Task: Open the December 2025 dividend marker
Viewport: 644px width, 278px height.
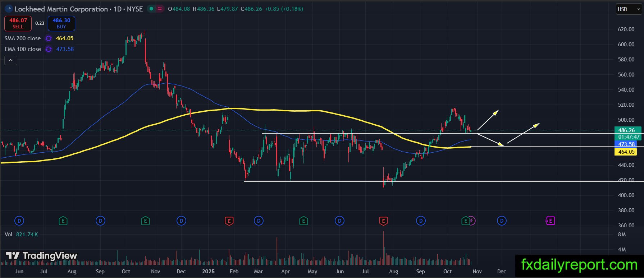Action: (x=502, y=221)
